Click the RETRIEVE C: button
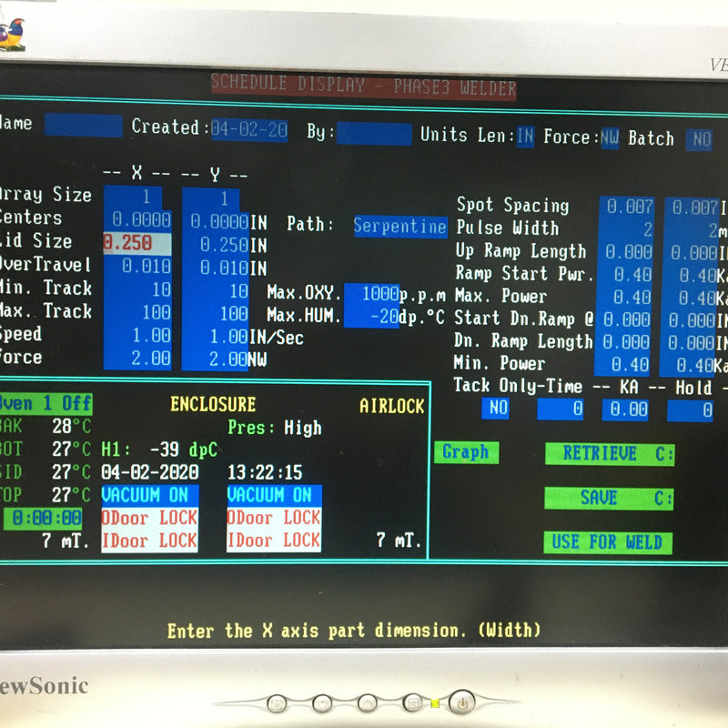Screen dimensions: 728x728 [x=610, y=453]
